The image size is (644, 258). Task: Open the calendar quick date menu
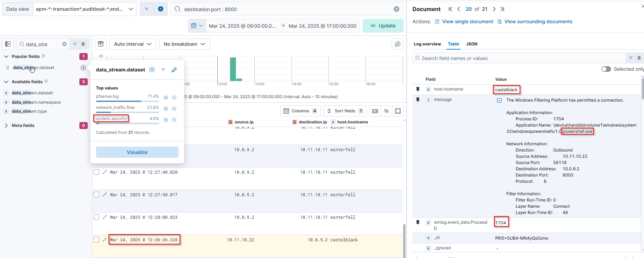197,26
